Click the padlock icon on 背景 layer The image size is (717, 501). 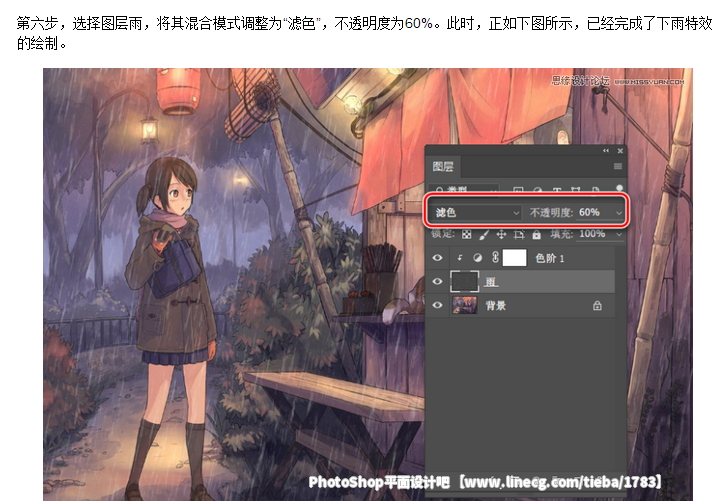click(x=597, y=305)
